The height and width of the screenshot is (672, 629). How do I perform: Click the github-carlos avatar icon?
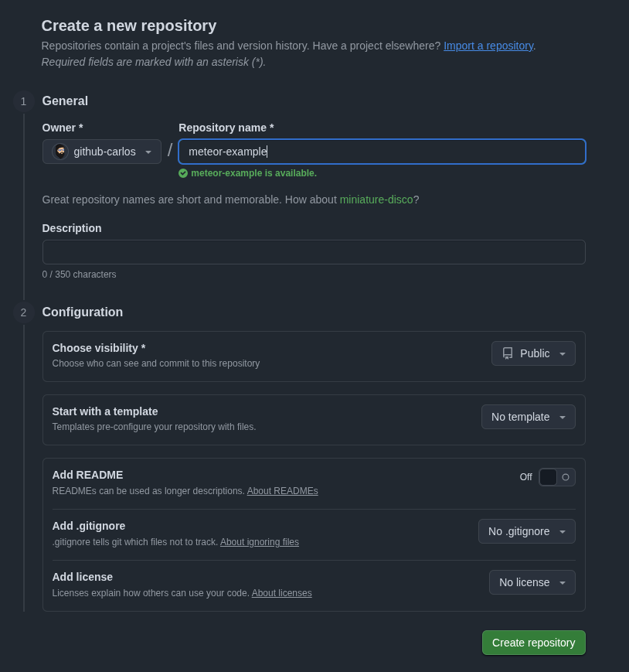(60, 152)
